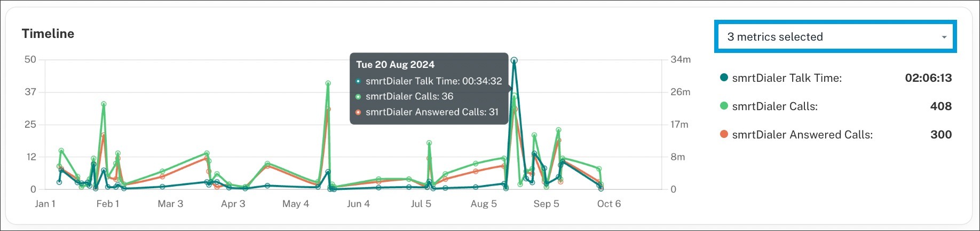This screenshot has width=980, height=231.
Task: Click the late May green Calls peak point
Action: pyautogui.click(x=328, y=83)
